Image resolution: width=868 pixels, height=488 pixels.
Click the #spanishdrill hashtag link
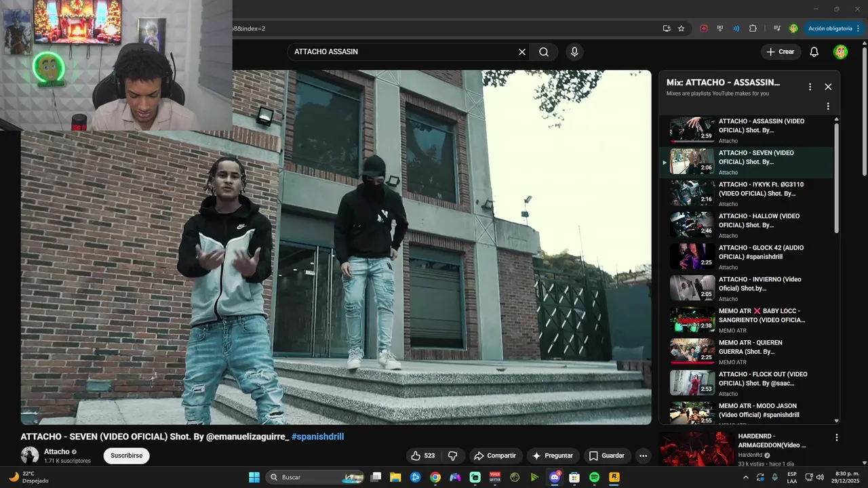[x=317, y=436]
